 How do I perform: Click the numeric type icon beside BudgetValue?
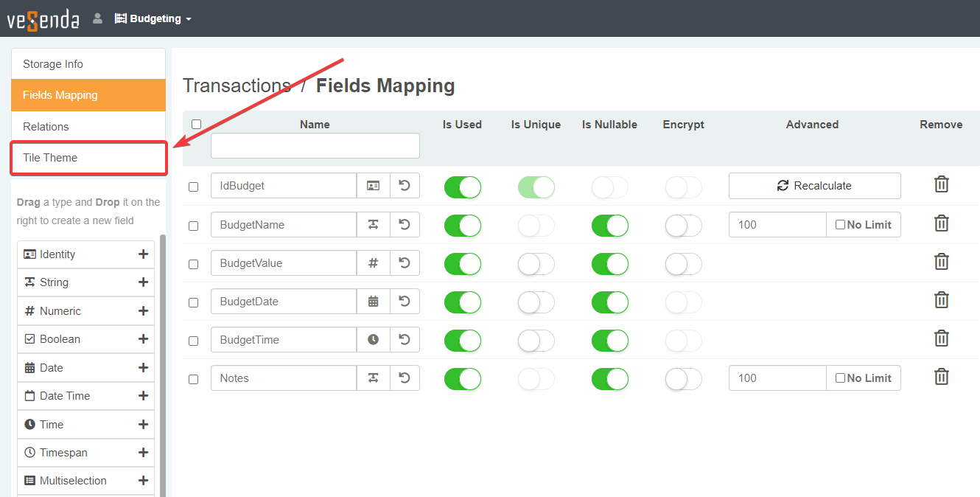(374, 263)
